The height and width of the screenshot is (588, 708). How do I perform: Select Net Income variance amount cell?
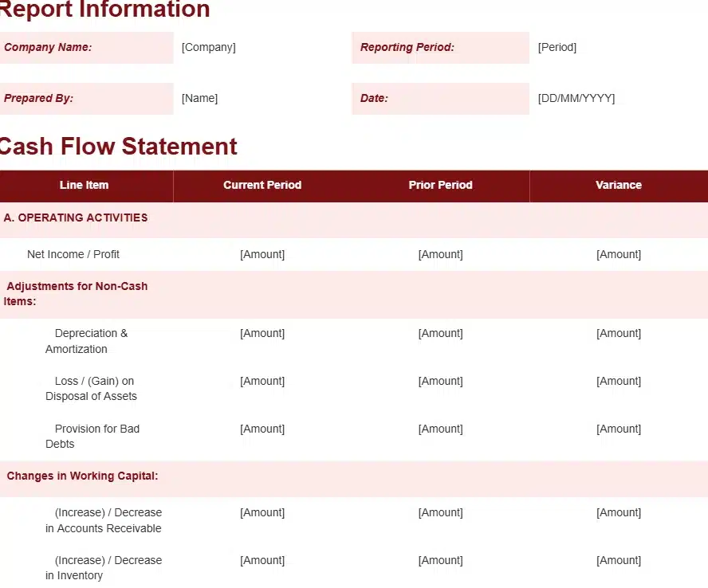tap(619, 254)
